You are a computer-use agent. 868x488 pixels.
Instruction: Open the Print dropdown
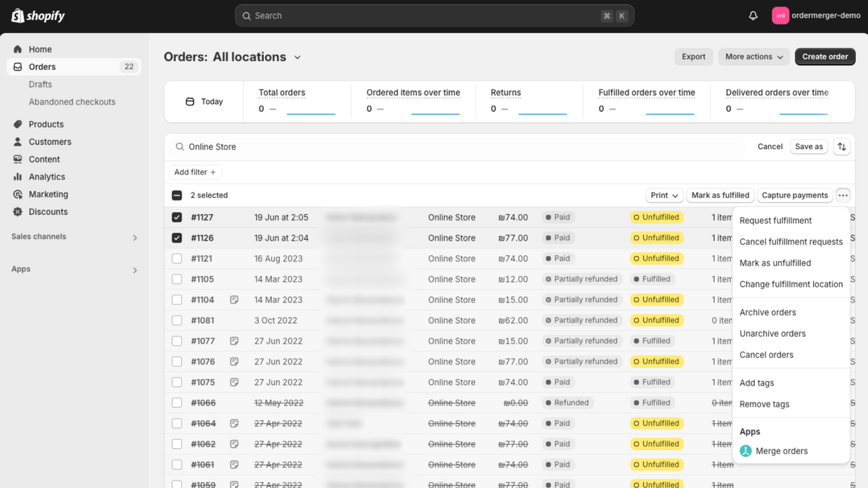(x=664, y=195)
